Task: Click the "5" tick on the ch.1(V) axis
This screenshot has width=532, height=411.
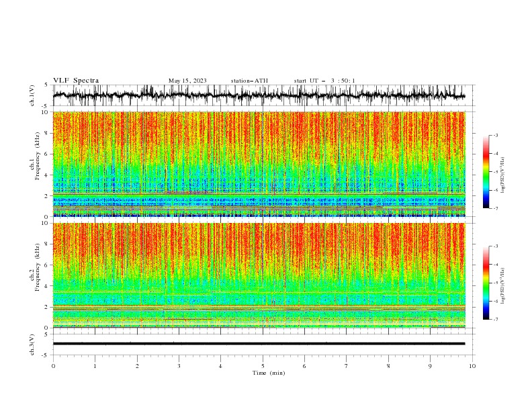Action: 46,85
